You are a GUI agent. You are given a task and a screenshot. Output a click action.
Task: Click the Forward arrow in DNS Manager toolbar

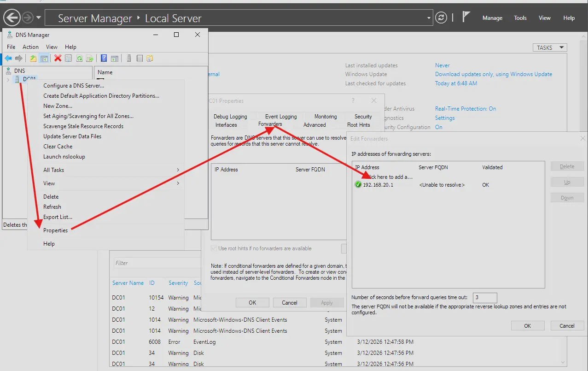tap(19, 58)
